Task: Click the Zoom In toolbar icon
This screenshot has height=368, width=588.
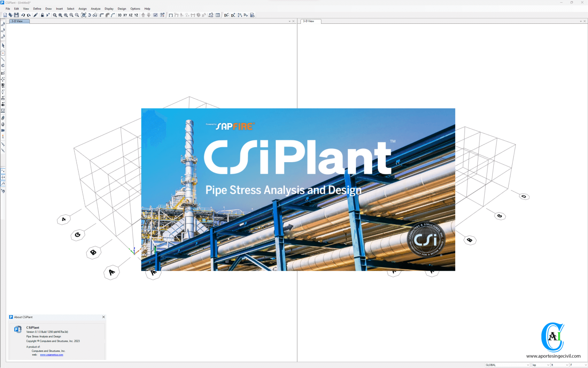Action: pos(71,15)
